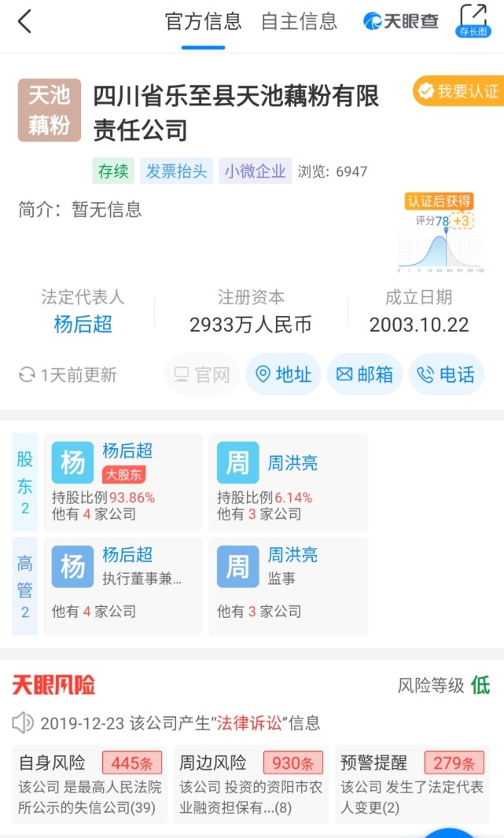Viewport: 504px width, 838px height.
Task: Open the 法律诉讼 link
Action: tap(249, 723)
